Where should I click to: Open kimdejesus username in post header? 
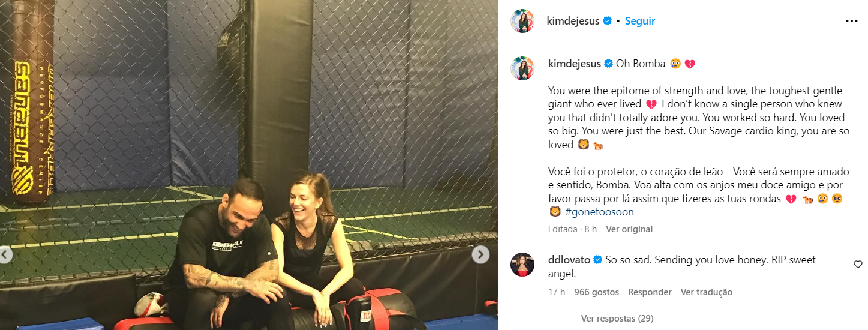[x=573, y=21]
